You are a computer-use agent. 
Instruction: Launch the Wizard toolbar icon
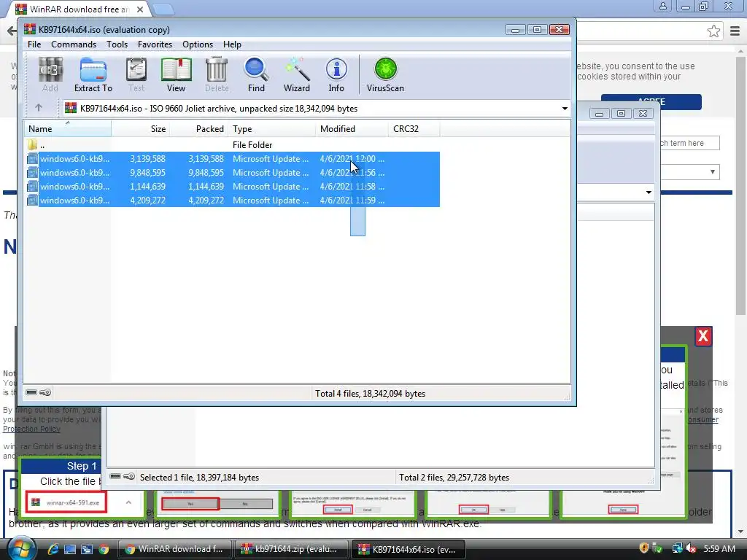click(x=297, y=74)
